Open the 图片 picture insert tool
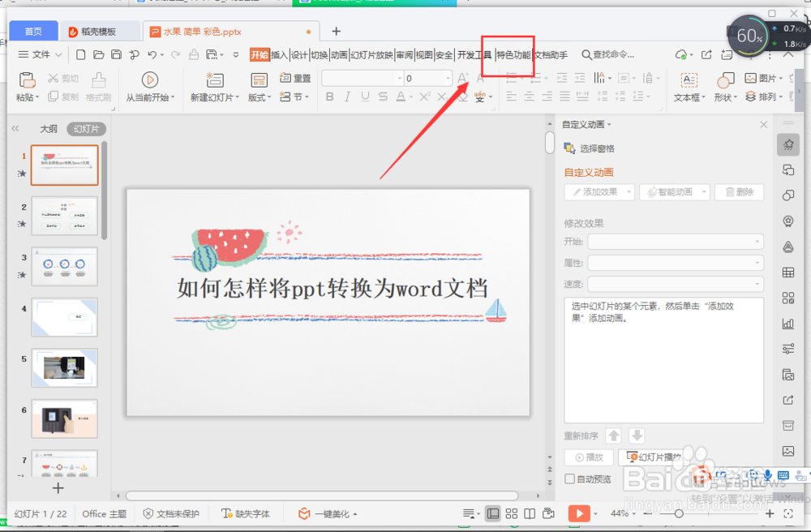This screenshot has width=811, height=532. (760, 78)
